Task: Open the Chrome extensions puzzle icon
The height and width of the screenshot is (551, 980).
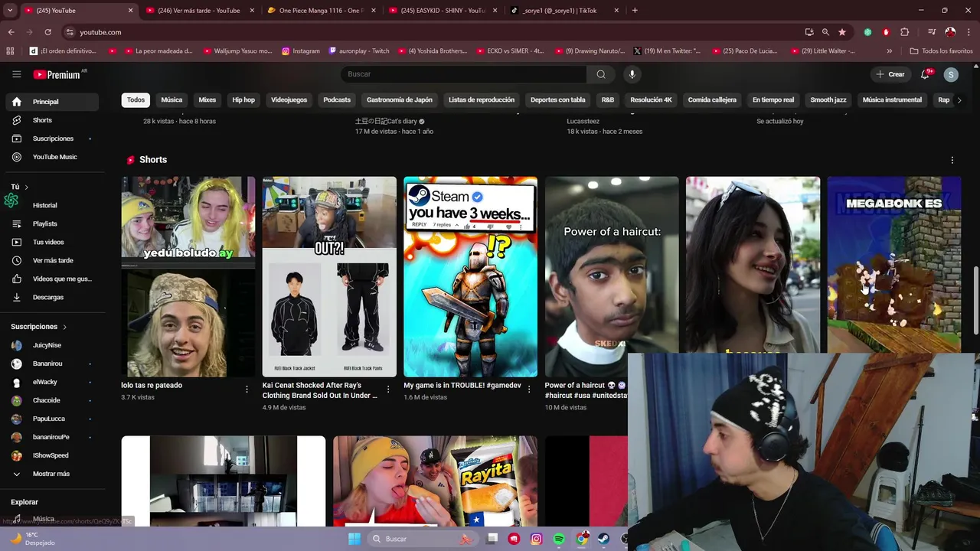Action: coord(905,32)
